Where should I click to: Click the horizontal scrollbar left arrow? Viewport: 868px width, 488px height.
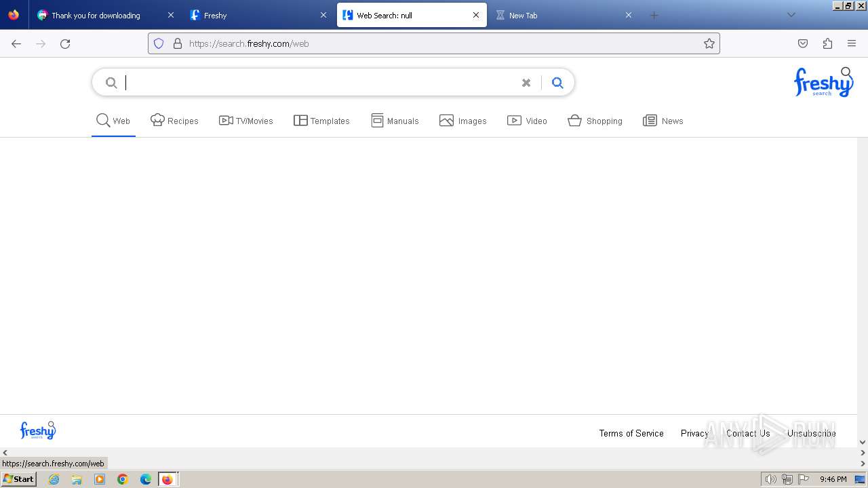[x=5, y=453]
